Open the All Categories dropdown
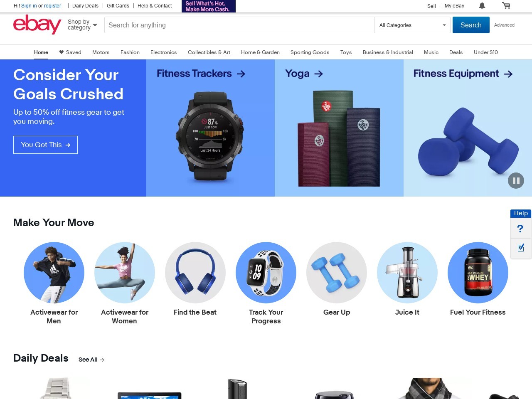The image size is (532, 399). [412, 25]
